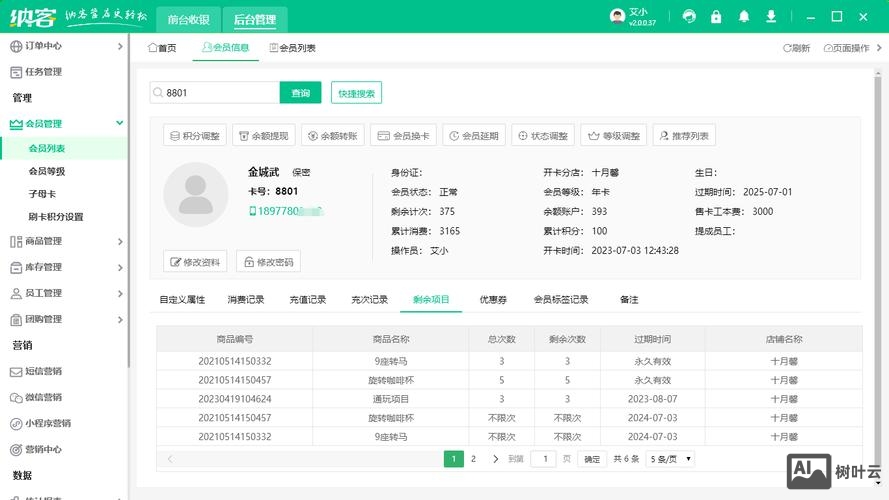Click 会员换卡 card replacement
Viewport: 889px width, 500px height.
click(403, 135)
